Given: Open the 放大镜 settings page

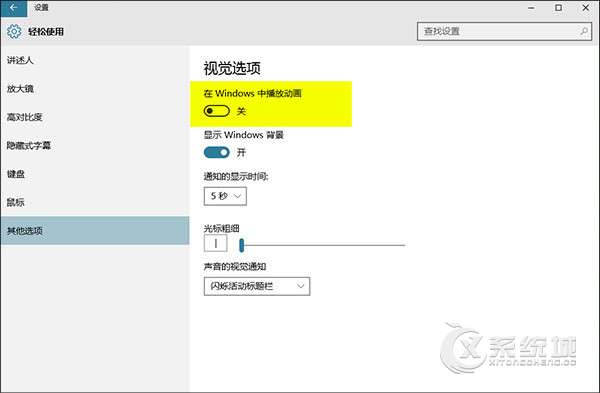Looking at the screenshot, I should pyautogui.click(x=95, y=88).
